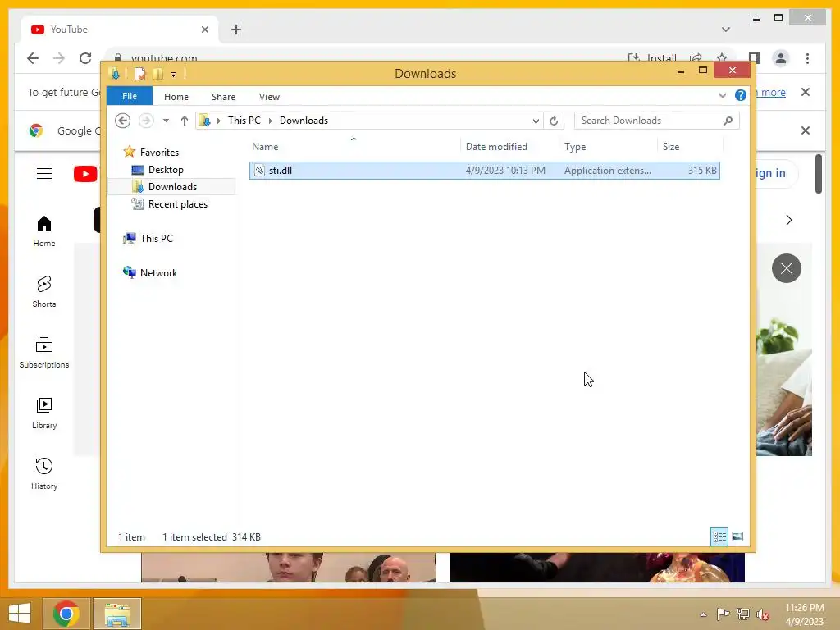
Task: Close the YouTube promo banner
Action: 786,268
